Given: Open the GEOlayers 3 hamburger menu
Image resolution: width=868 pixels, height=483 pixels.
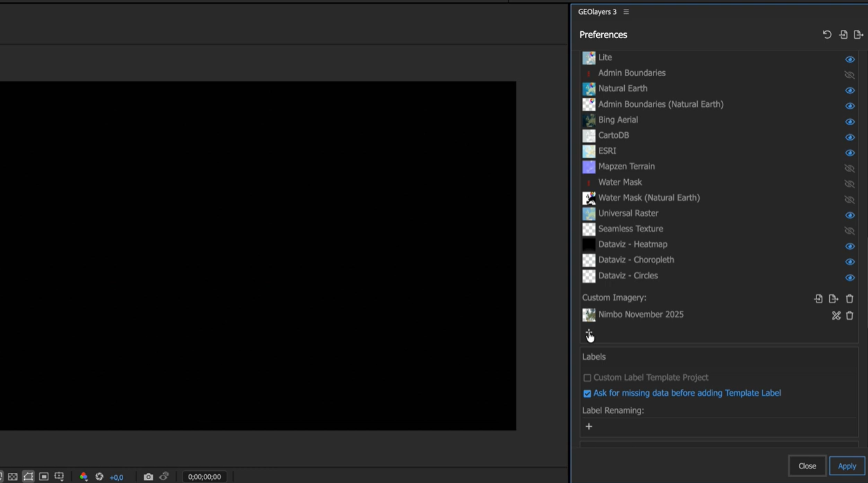Looking at the screenshot, I should [626, 11].
